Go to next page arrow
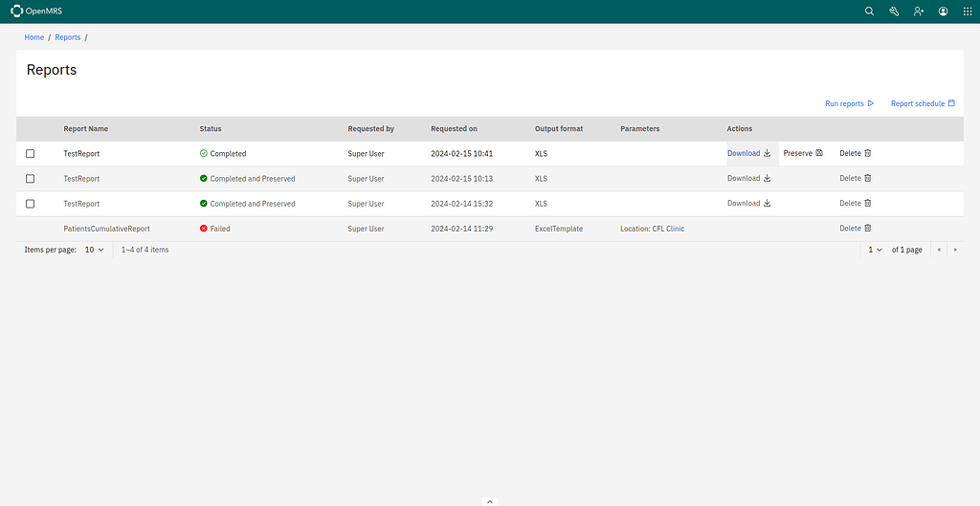Viewport: 980px width, 506px height. pos(955,250)
